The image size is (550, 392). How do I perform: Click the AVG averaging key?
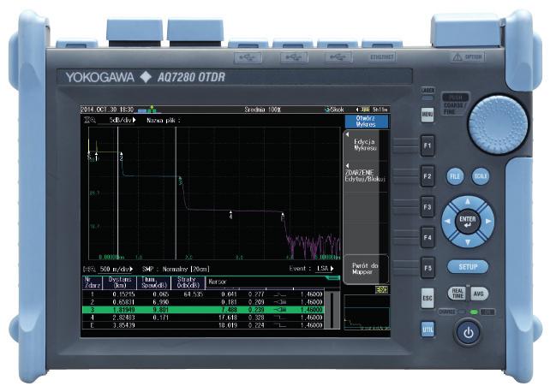(x=478, y=294)
